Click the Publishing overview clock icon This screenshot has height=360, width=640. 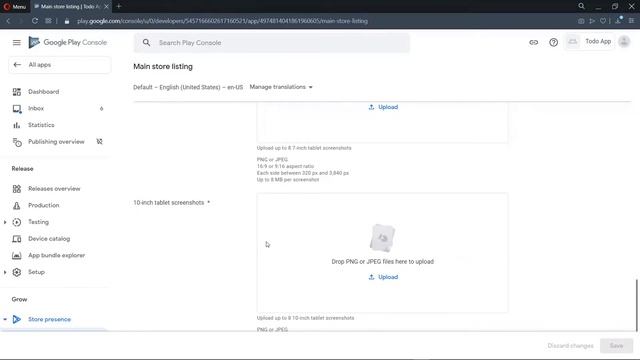17,142
